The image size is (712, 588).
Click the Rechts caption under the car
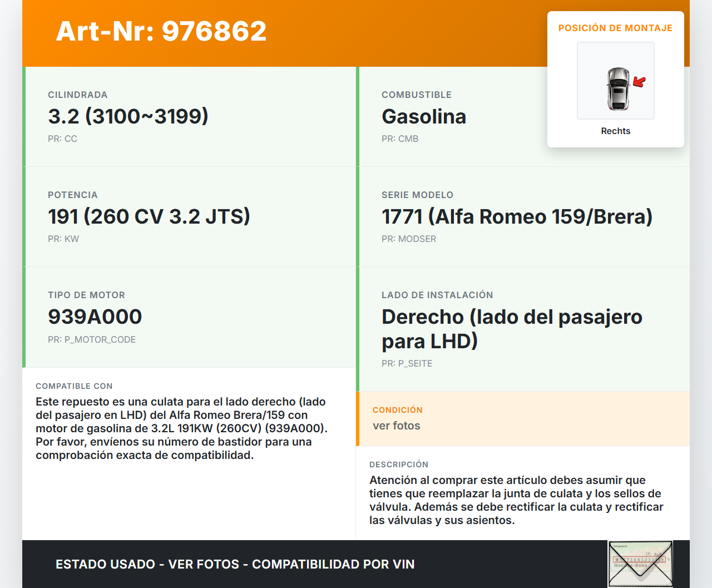tap(615, 131)
